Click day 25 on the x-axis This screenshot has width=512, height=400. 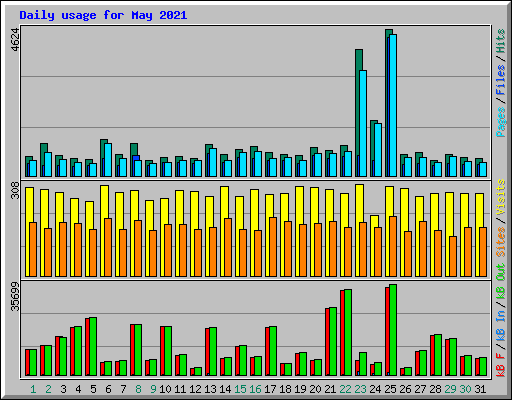pos(390,389)
